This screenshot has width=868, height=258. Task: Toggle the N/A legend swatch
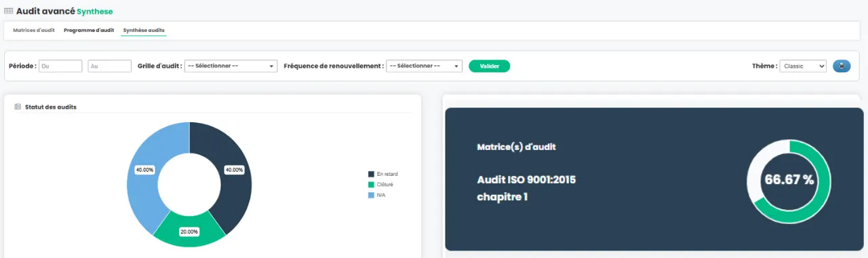click(371, 195)
